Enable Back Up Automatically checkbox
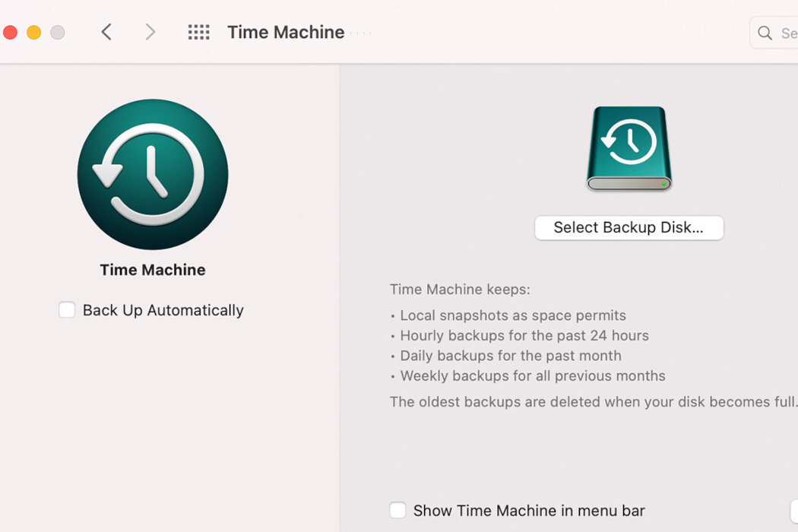Viewport: 798px width, 532px height. point(67,309)
